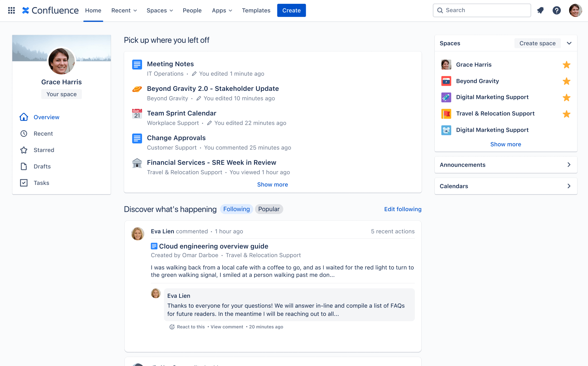Click the Create button
Viewport: 588px width, 366px height.
(x=291, y=10)
